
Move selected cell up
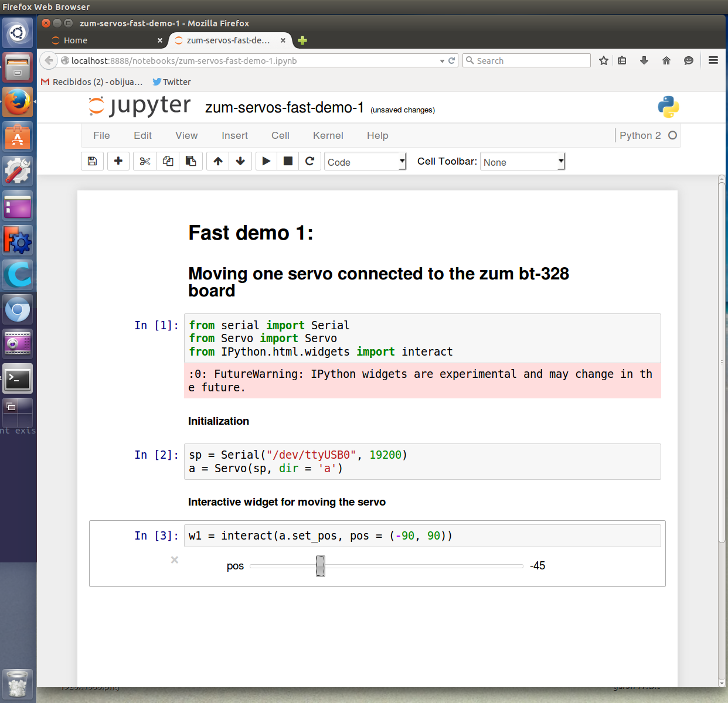pyautogui.click(x=218, y=161)
